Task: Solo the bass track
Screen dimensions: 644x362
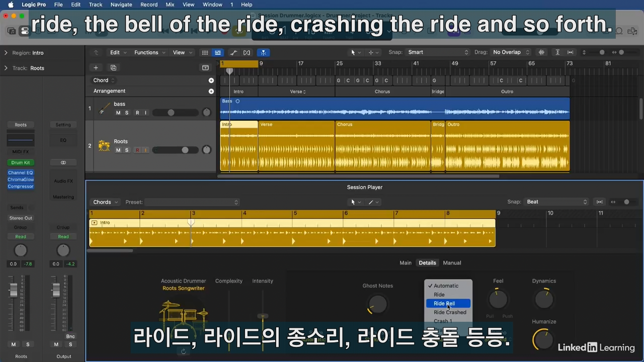Action: coord(127,113)
